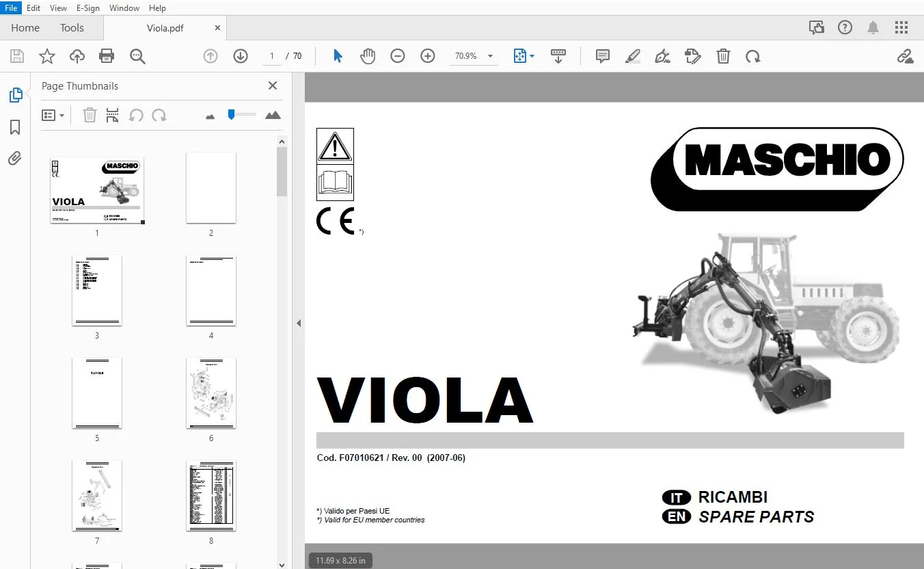Open the Edit menu
Image resolution: width=924 pixels, height=569 pixels.
(x=33, y=8)
